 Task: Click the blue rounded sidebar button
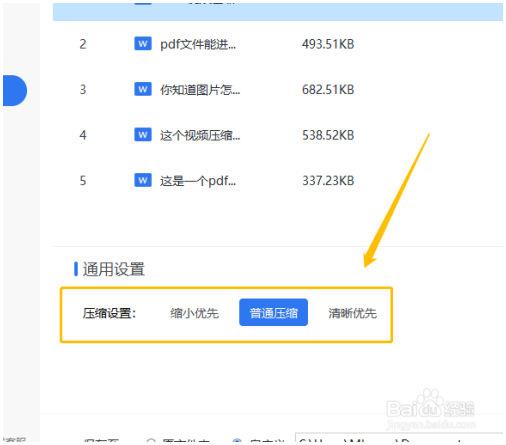15,90
